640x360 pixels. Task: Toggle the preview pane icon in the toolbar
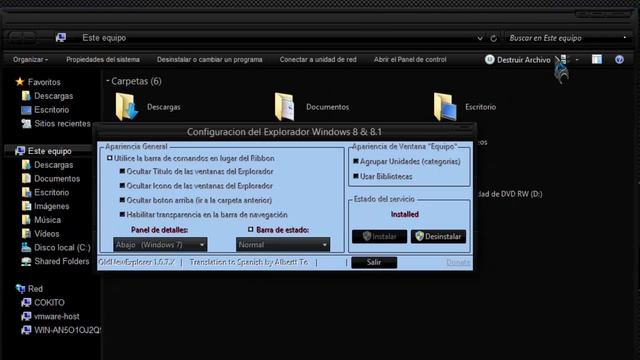(597, 60)
